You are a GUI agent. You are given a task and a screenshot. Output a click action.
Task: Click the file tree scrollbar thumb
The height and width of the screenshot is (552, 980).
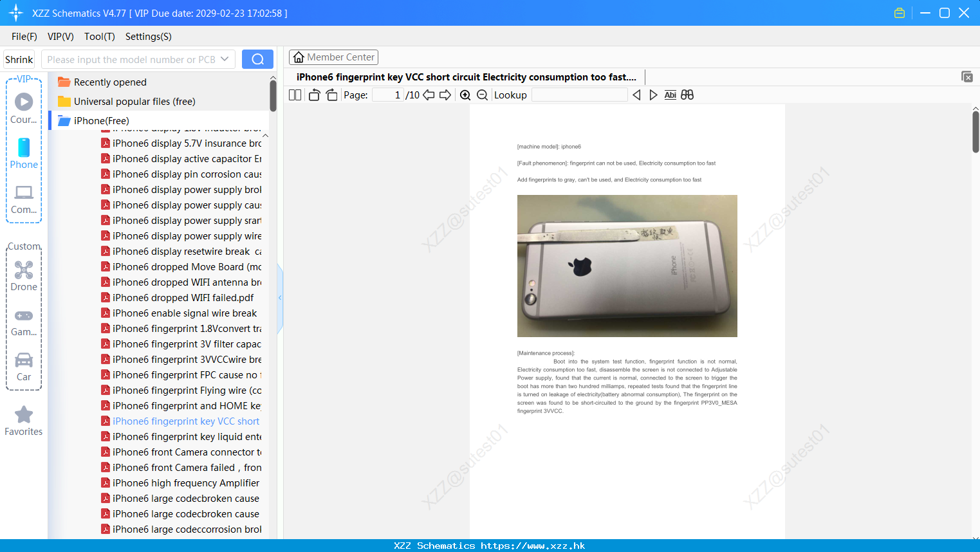(273, 96)
